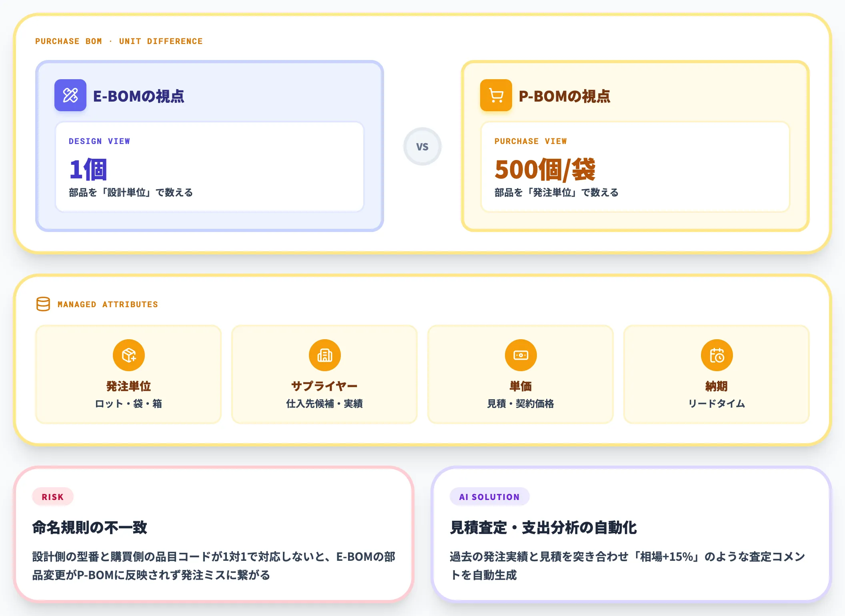The height and width of the screenshot is (616, 845).
Task: Click the ロット・袋・箱 subtitle
Action: (x=128, y=404)
